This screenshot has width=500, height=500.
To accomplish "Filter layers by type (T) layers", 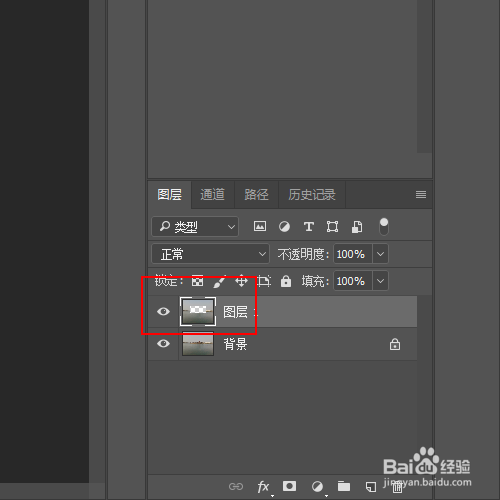I will click(309, 227).
